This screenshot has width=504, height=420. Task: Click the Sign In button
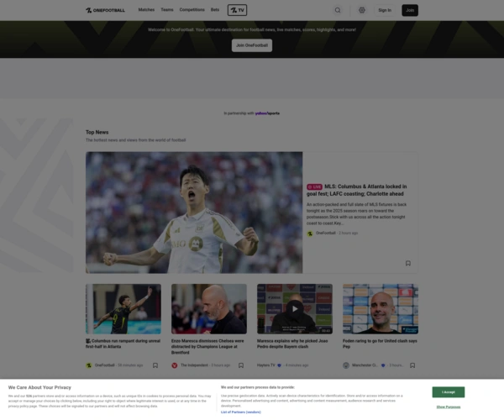point(385,10)
